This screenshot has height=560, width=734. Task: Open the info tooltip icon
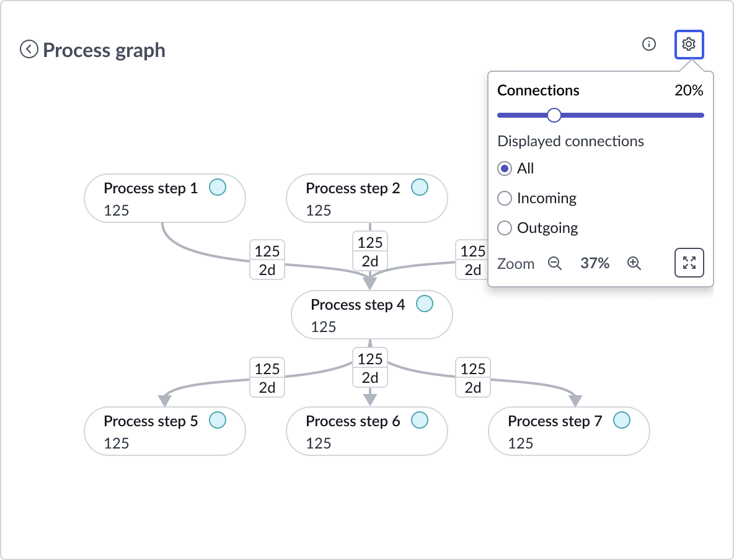pos(648,44)
